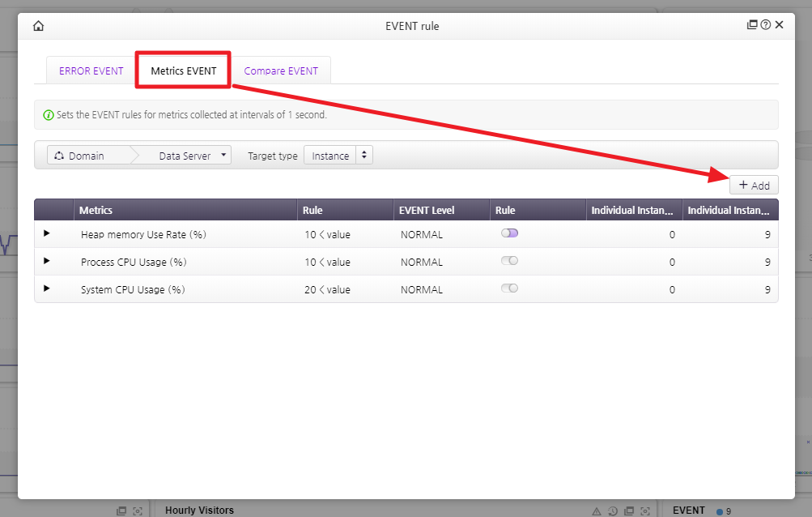Expand the Heap memory Use Rate row

coord(47,233)
